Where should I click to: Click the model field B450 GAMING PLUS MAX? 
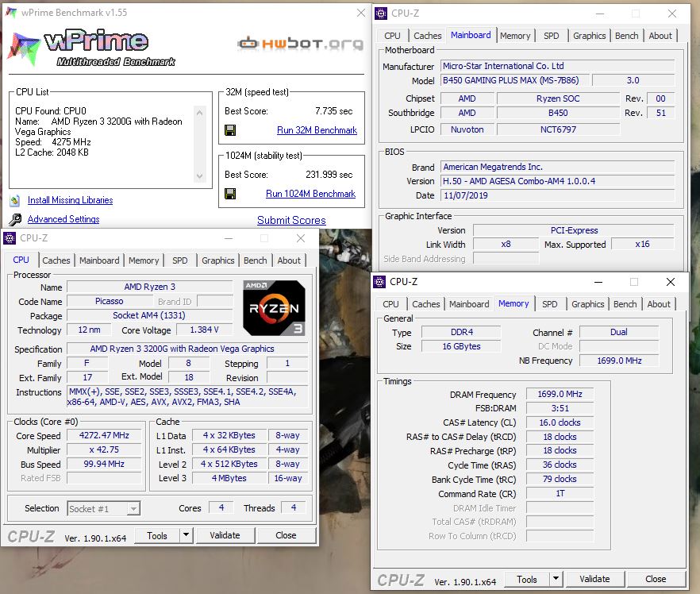[x=515, y=80]
